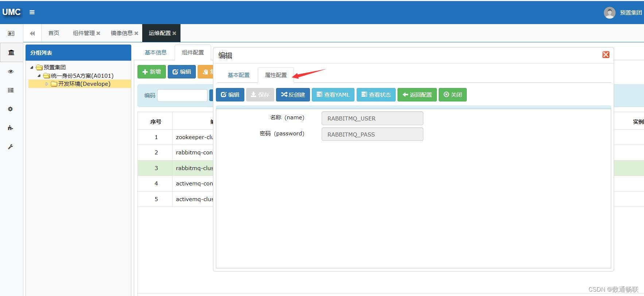Click the green 返回配置 button

(x=417, y=95)
